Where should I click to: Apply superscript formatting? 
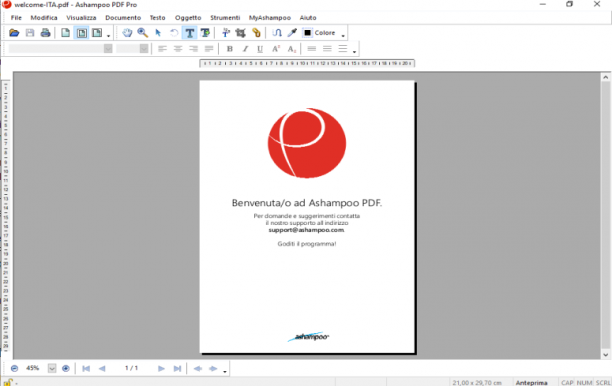(276, 49)
